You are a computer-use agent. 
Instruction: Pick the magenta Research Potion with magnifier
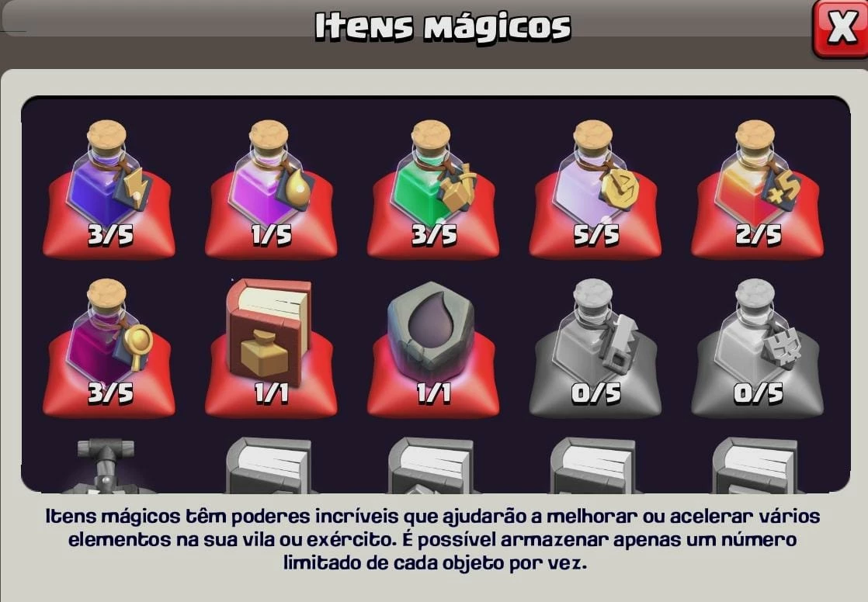109,348
